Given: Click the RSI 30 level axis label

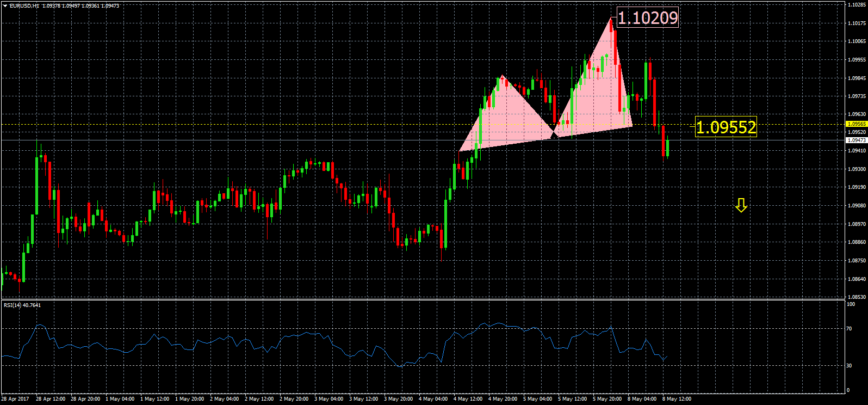Looking at the screenshot, I should [849, 366].
